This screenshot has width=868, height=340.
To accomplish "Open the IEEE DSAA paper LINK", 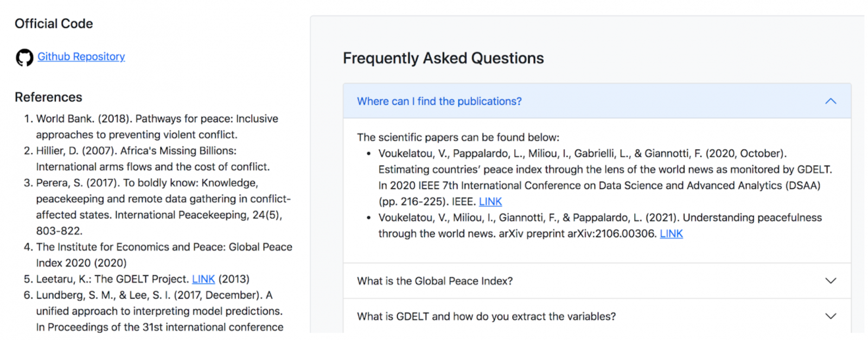I will coord(490,202).
